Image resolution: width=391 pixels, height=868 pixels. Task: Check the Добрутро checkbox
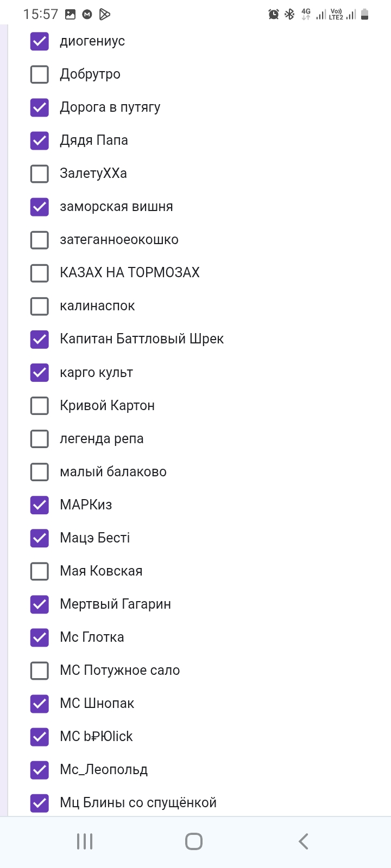click(40, 74)
